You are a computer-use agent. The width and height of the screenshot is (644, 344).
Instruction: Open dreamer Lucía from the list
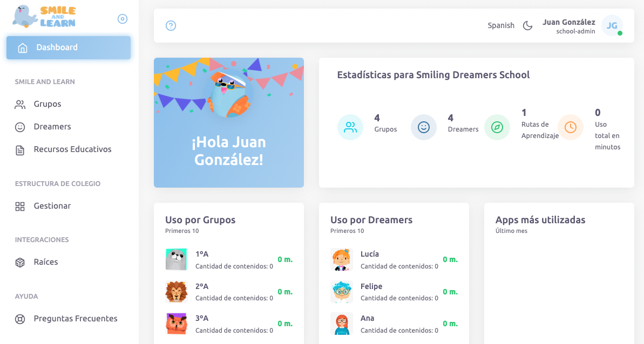point(369,254)
